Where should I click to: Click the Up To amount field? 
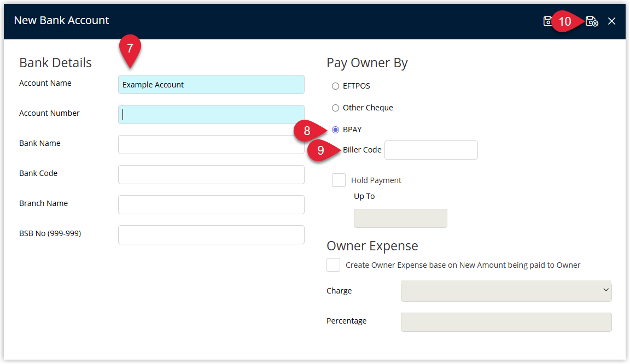point(400,218)
